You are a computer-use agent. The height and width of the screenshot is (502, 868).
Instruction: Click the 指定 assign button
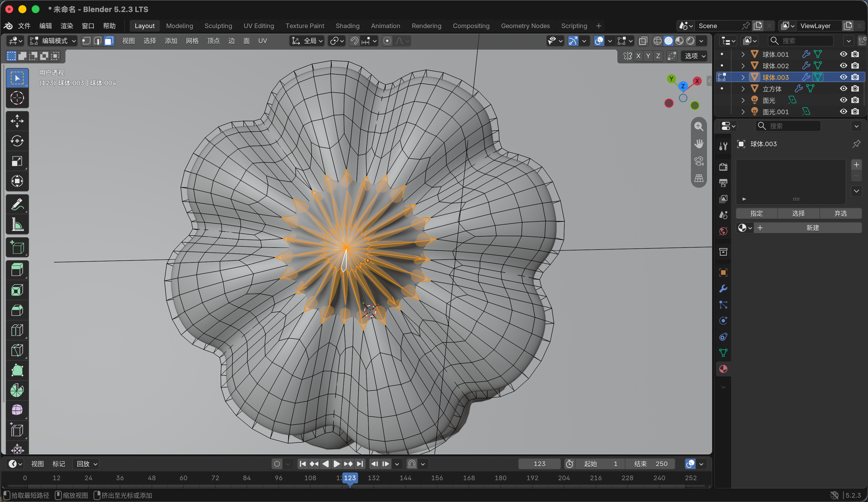click(756, 213)
